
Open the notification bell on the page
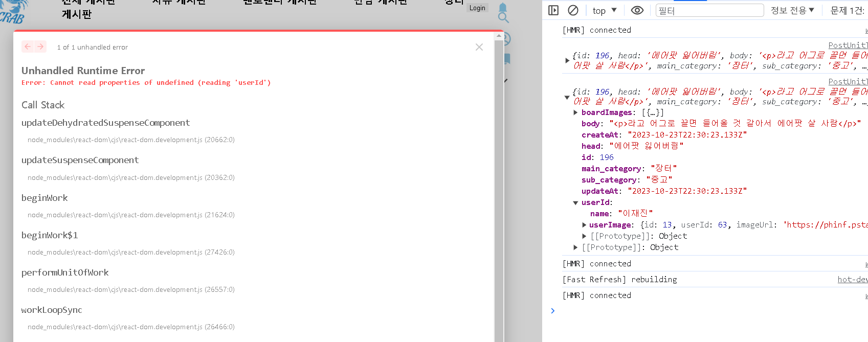(503, 8)
